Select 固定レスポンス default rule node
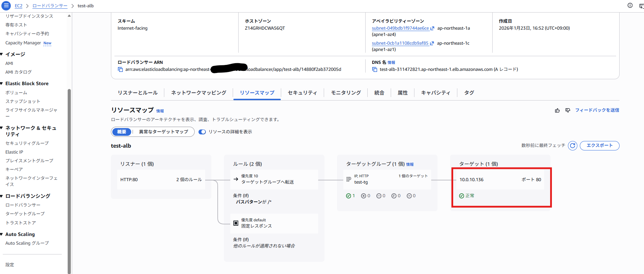 click(x=274, y=223)
